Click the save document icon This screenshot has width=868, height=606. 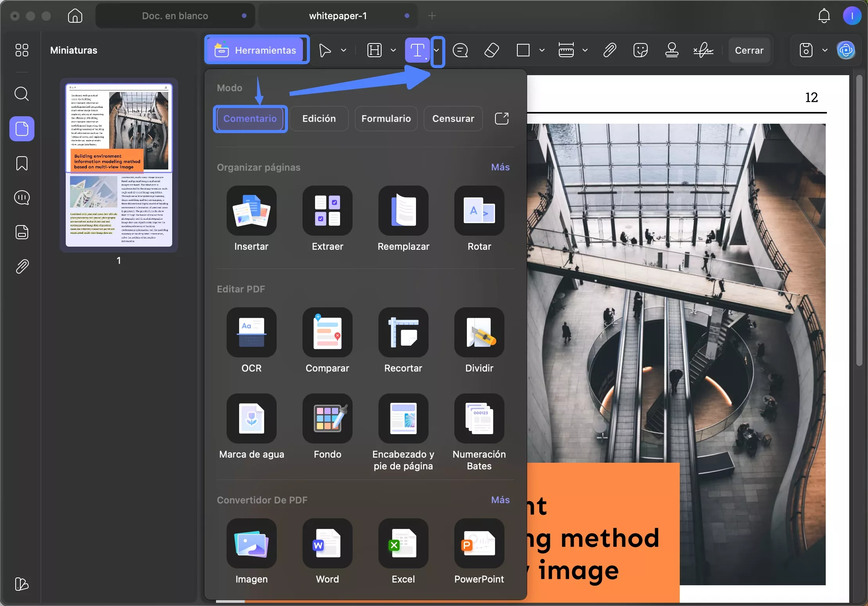(x=806, y=50)
